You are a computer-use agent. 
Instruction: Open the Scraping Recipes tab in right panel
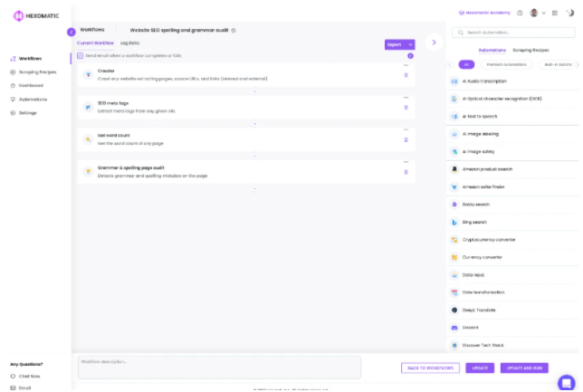530,50
